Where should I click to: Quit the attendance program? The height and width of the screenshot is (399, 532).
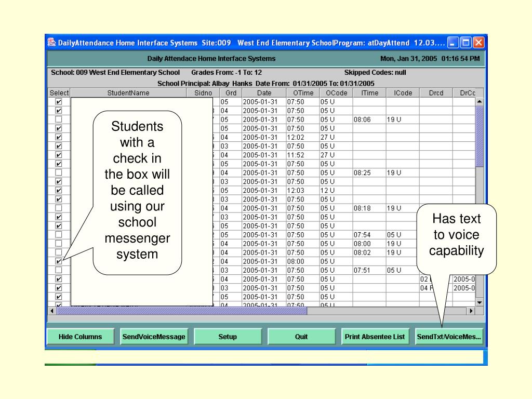tap(301, 337)
